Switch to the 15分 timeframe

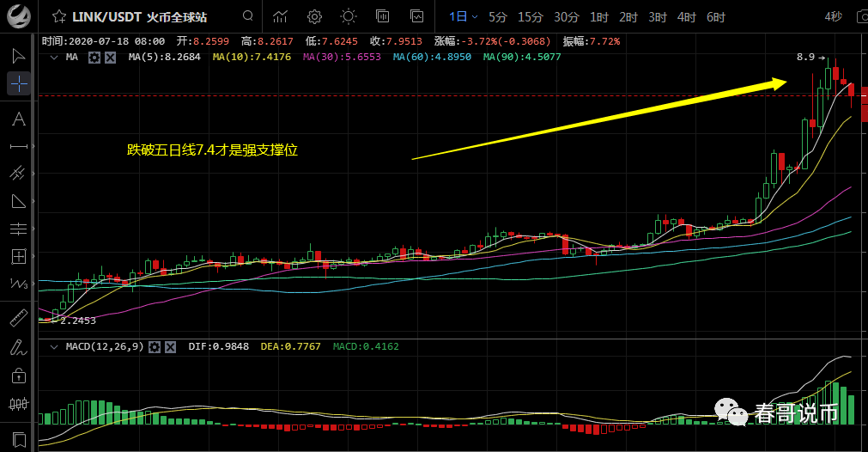(530, 16)
